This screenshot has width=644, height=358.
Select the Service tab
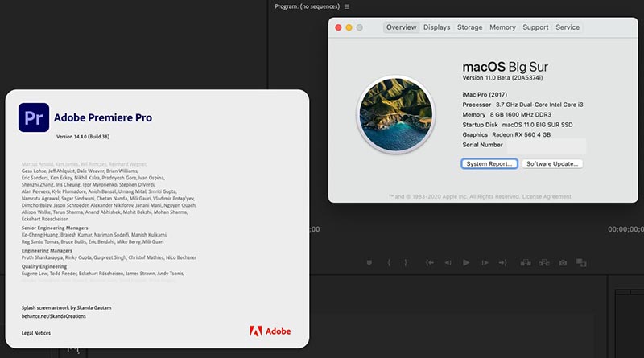coord(568,27)
